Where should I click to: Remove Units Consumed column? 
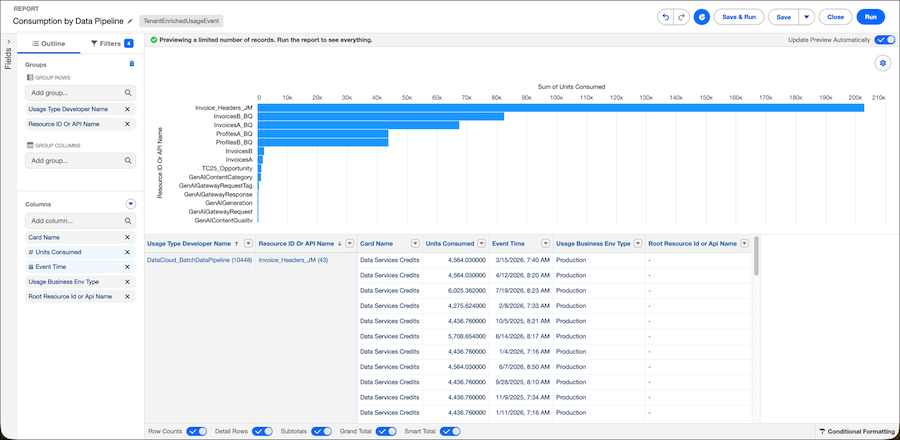(x=127, y=252)
